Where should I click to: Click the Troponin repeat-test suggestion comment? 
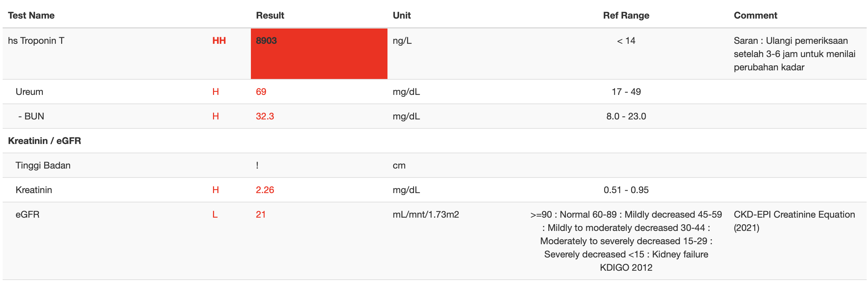(x=794, y=54)
